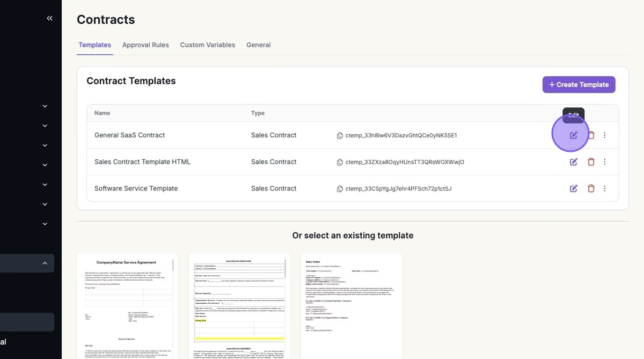Collapse the highlighted sidebar section chevron
Viewport: 644px width, 359px height.
coord(45,263)
